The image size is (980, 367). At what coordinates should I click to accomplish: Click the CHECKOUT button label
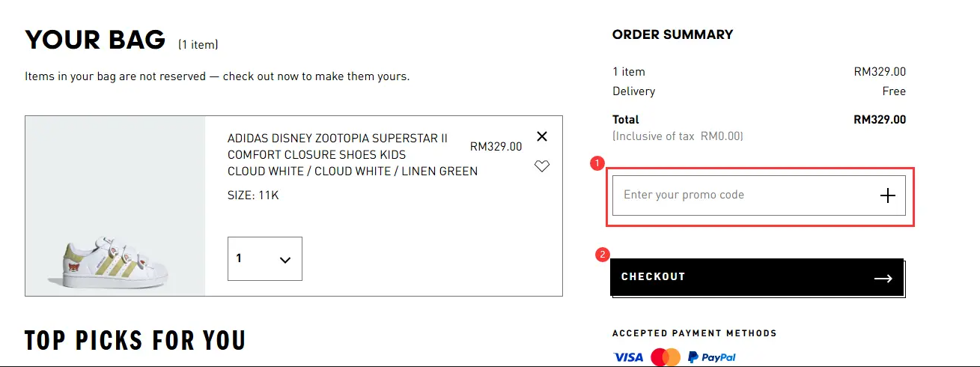click(x=653, y=277)
